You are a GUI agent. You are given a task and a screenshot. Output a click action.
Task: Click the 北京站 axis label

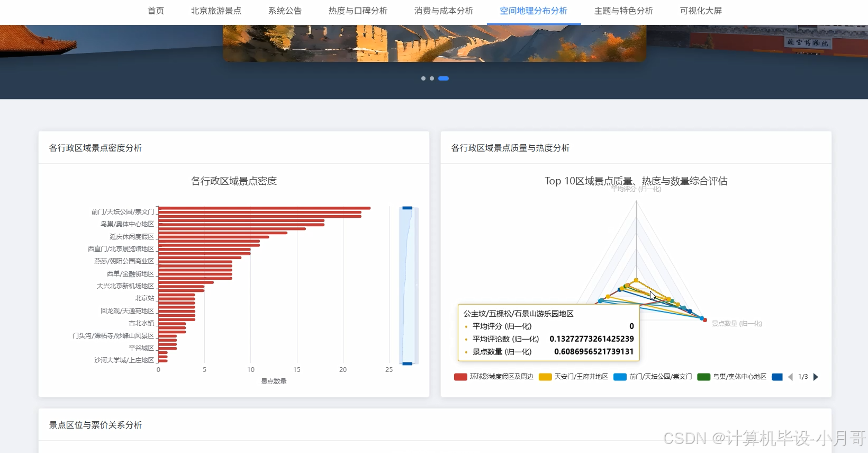pyautogui.click(x=144, y=298)
